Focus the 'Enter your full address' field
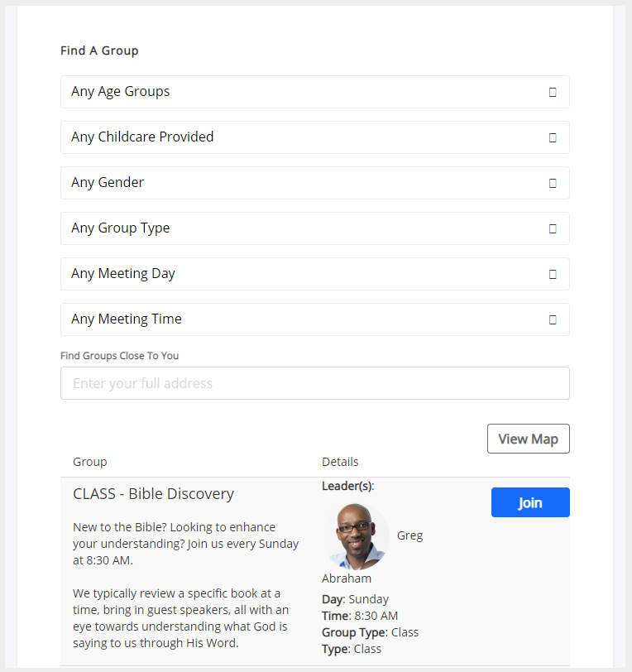Viewport: 632px width, 672px height. (314, 383)
